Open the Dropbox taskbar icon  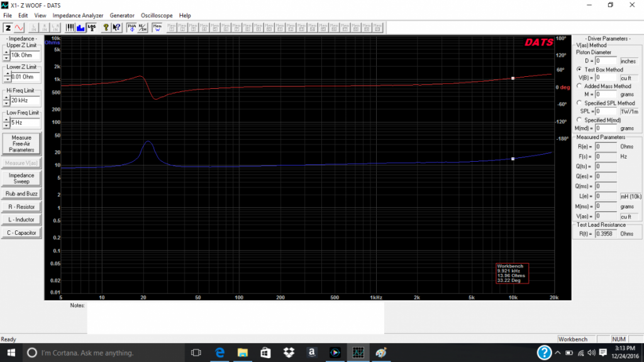[289, 353]
